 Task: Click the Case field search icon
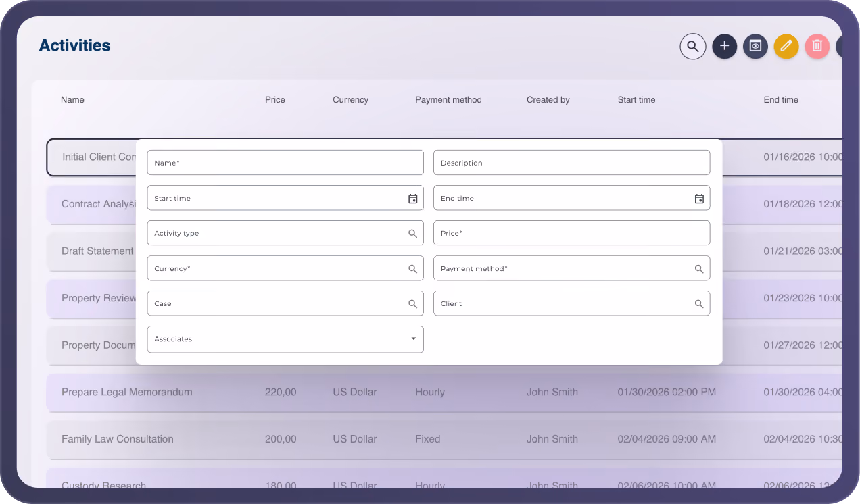tap(413, 304)
